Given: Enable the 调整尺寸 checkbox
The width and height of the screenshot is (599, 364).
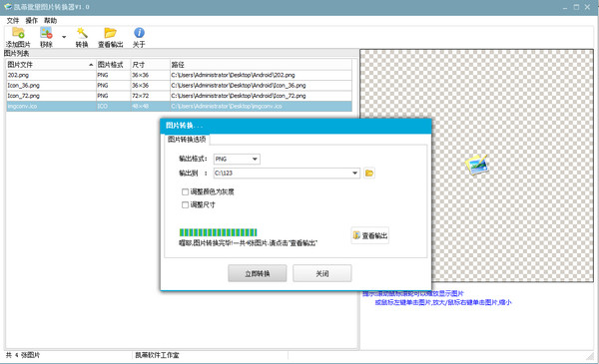Looking at the screenshot, I should [x=185, y=204].
